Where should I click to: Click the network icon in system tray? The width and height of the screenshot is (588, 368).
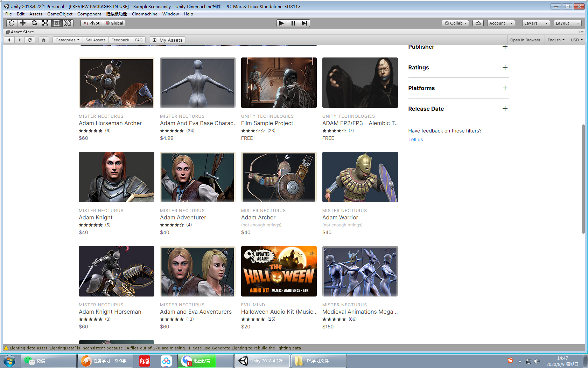coord(528,361)
